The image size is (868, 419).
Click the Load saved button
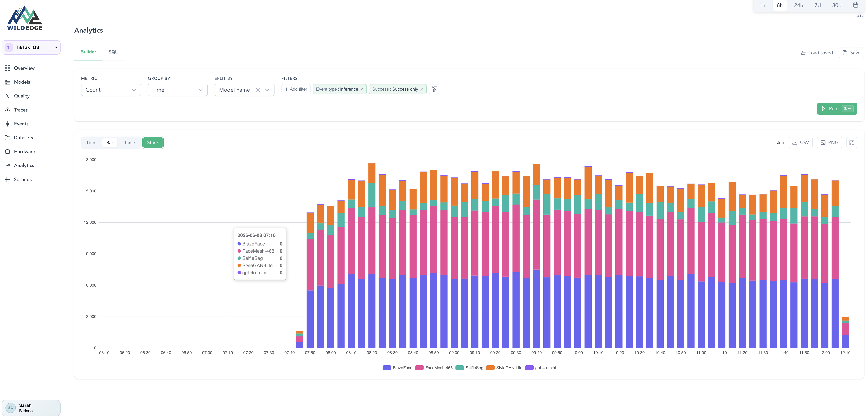tap(817, 53)
